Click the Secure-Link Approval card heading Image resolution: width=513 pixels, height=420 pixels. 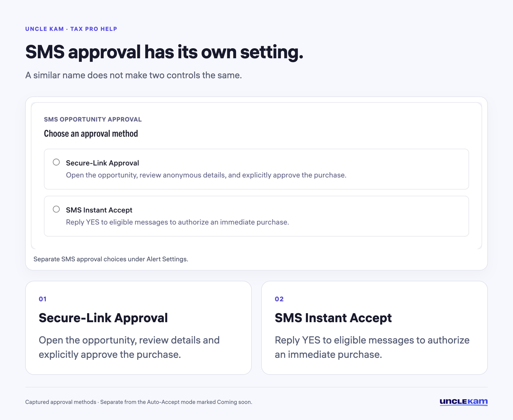click(x=103, y=318)
